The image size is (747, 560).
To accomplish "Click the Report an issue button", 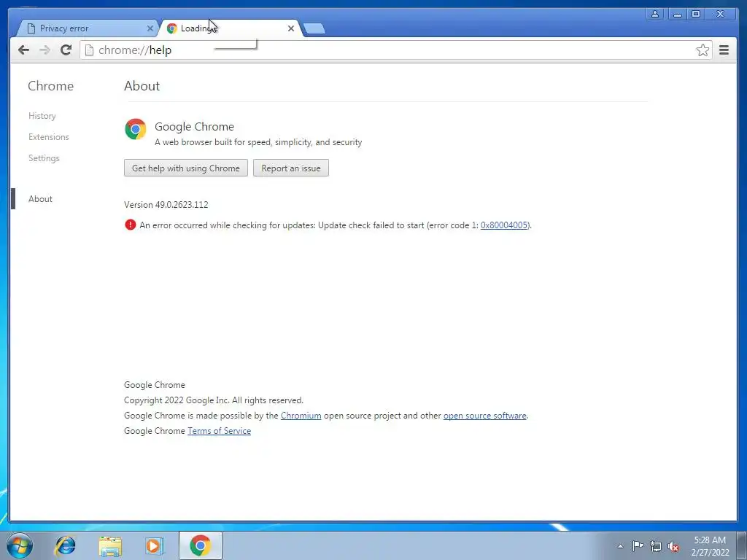I will [291, 168].
